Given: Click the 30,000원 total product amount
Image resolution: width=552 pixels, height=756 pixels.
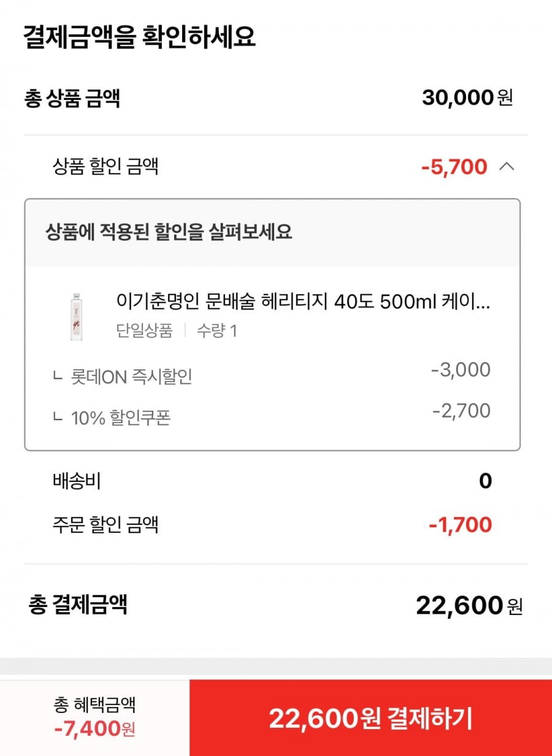Looking at the screenshot, I should tap(467, 98).
